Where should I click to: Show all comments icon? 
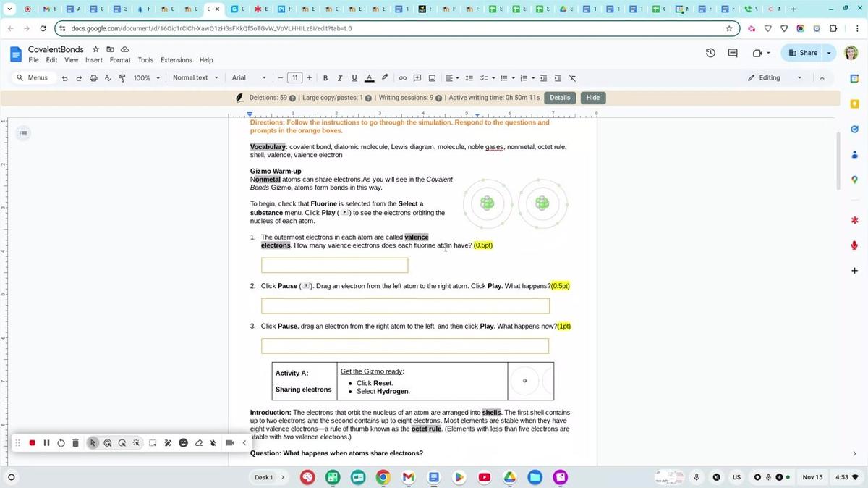(733, 53)
